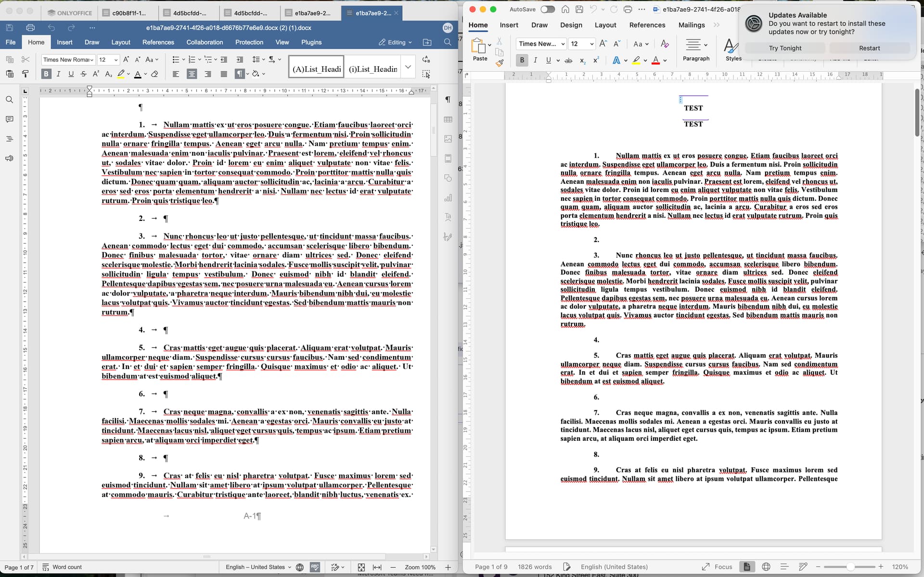Click the Word print icon
The width and height of the screenshot is (924, 577).
(628, 9)
